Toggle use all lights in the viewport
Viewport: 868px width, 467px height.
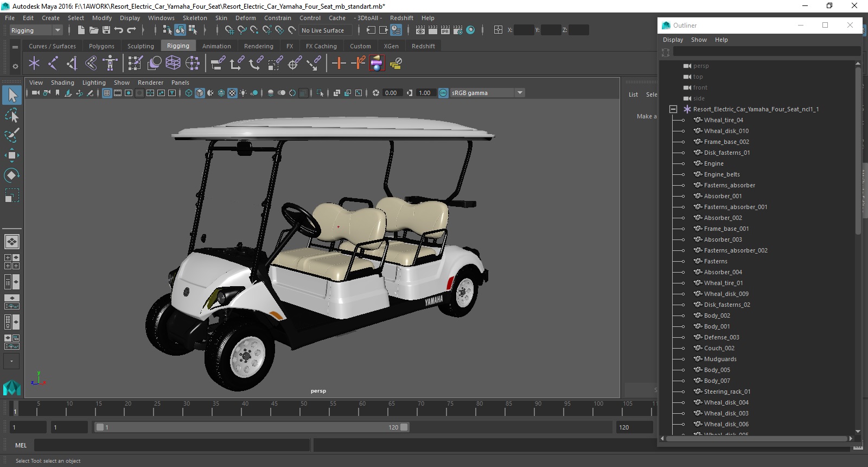[243, 93]
